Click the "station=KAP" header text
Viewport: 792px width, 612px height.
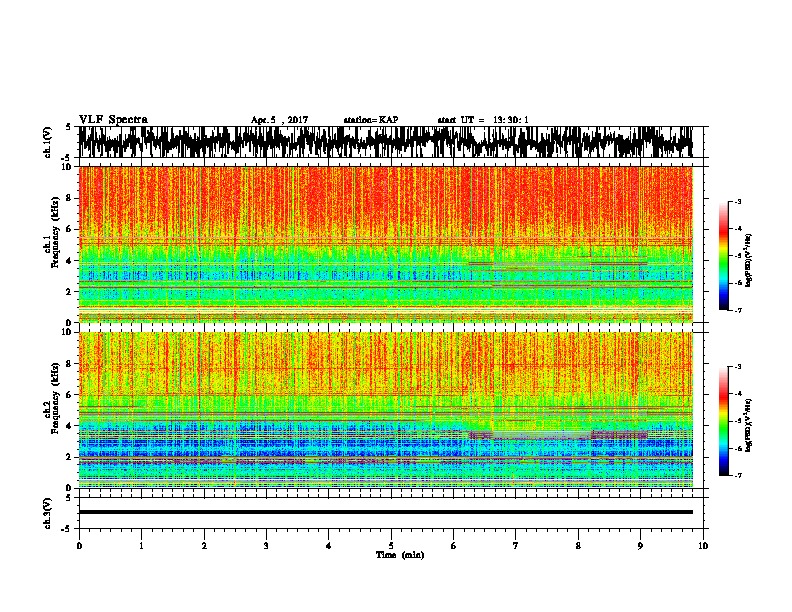pyautogui.click(x=371, y=120)
